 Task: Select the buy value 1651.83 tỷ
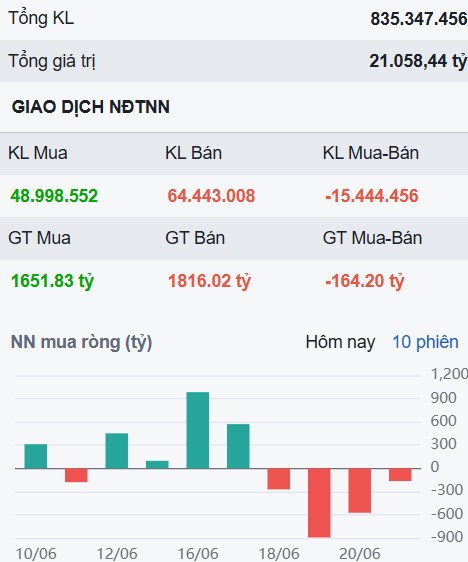52,281
